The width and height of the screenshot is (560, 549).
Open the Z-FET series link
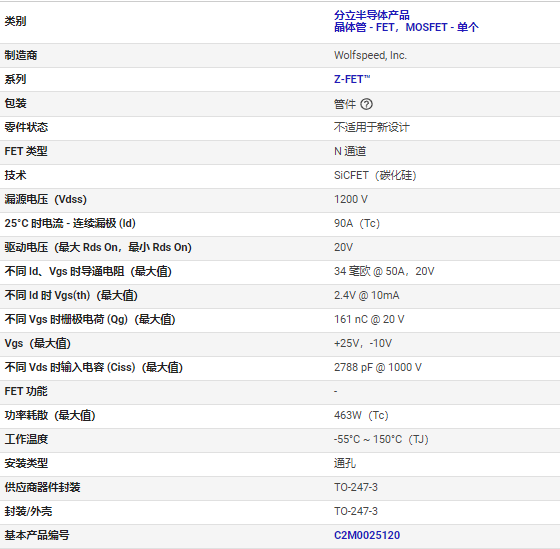coord(352,79)
